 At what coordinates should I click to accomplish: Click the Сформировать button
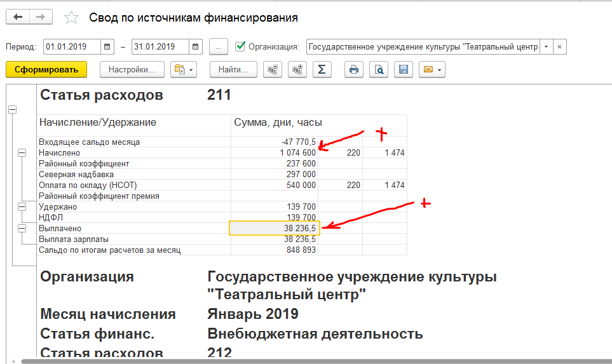tap(46, 70)
